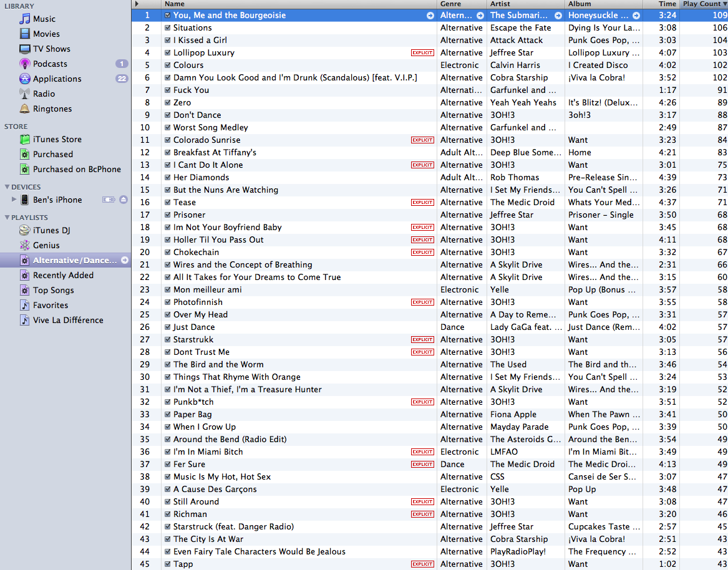
Task: Click the Recently Added smart playlist icon
Action: point(24,275)
